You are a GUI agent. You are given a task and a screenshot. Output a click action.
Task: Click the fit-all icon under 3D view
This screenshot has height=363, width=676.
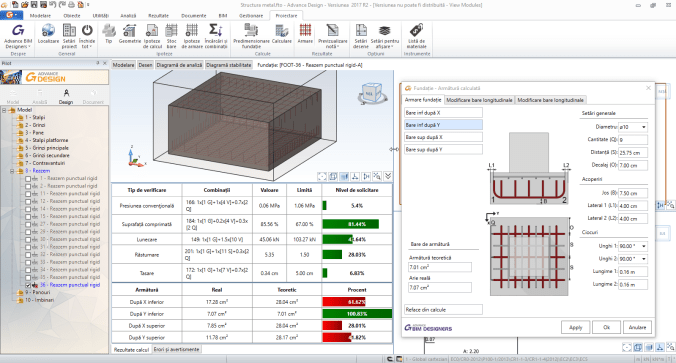point(322,176)
